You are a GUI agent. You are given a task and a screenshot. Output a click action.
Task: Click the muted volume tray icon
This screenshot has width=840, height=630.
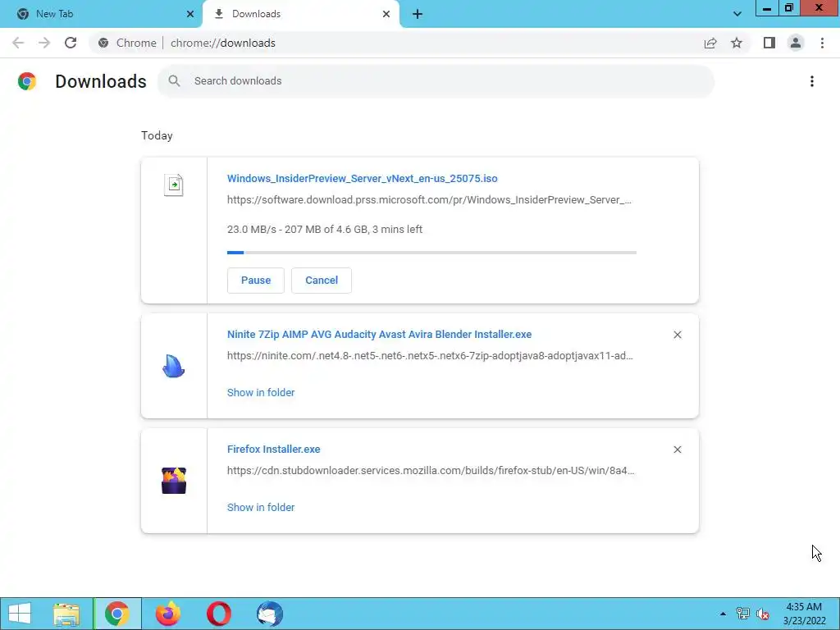(x=763, y=614)
